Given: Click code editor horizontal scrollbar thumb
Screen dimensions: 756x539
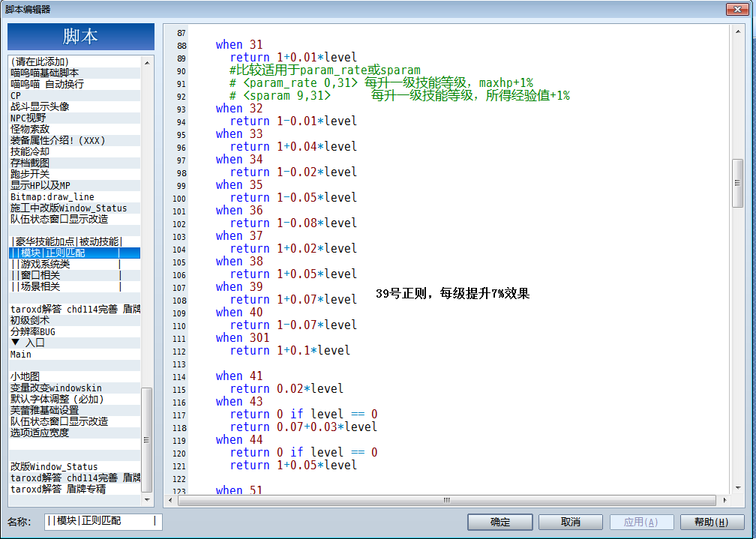Looking at the screenshot, I should (x=447, y=500).
